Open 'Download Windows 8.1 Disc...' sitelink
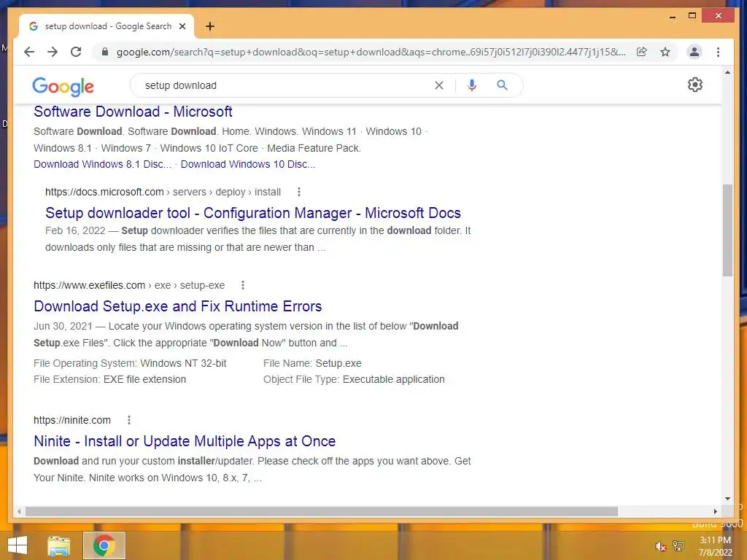747x560 pixels. (102, 164)
